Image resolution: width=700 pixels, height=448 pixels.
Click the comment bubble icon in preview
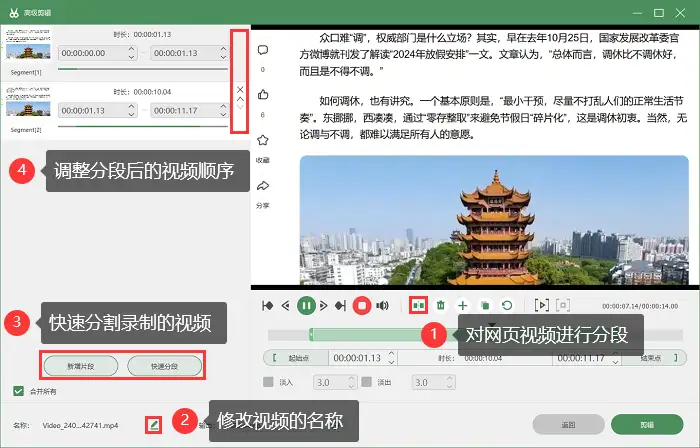coord(263,50)
